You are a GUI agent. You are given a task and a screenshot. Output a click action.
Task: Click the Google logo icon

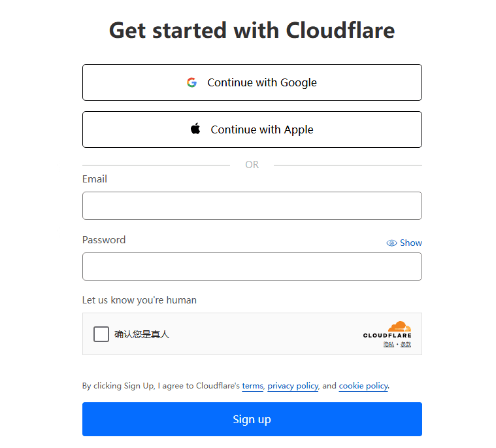[x=191, y=82]
